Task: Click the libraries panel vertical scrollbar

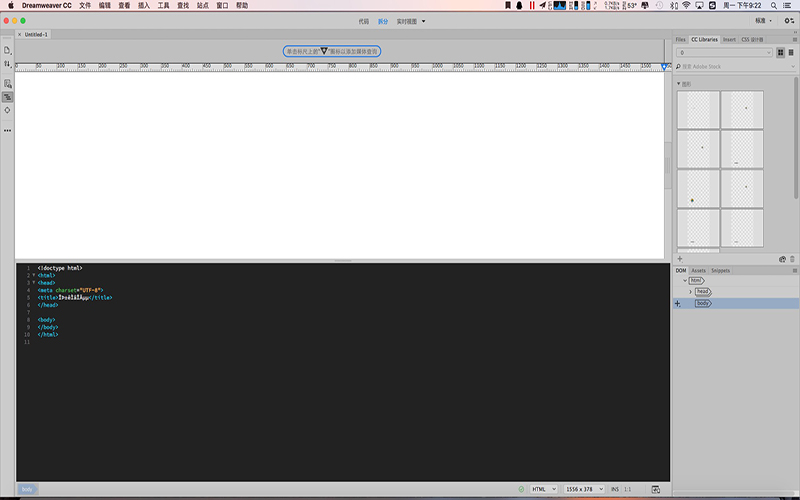Action: [x=796, y=138]
